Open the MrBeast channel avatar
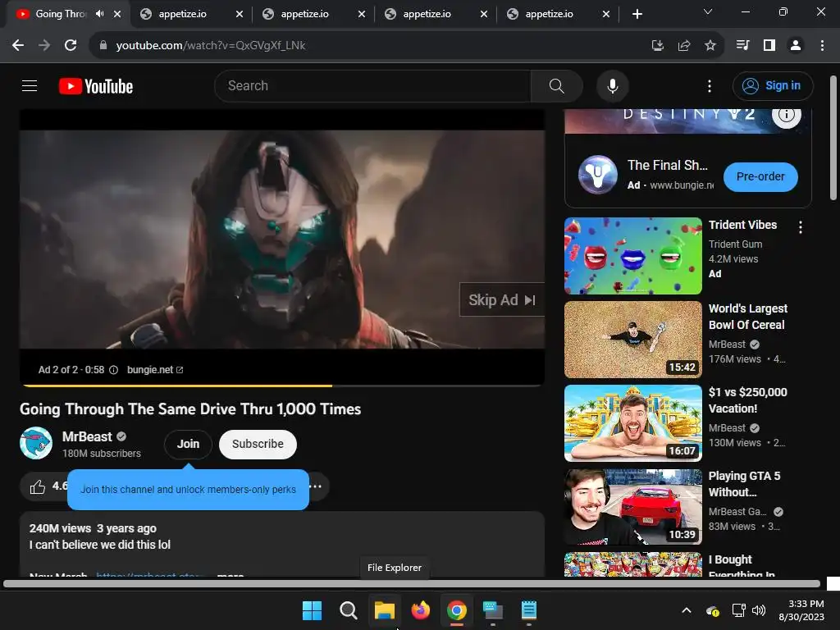The width and height of the screenshot is (840, 630). [36, 443]
